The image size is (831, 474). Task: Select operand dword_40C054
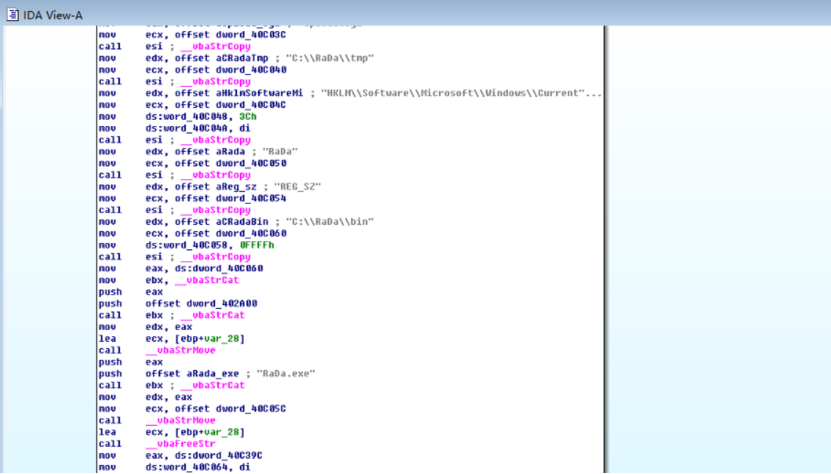point(251,198)
